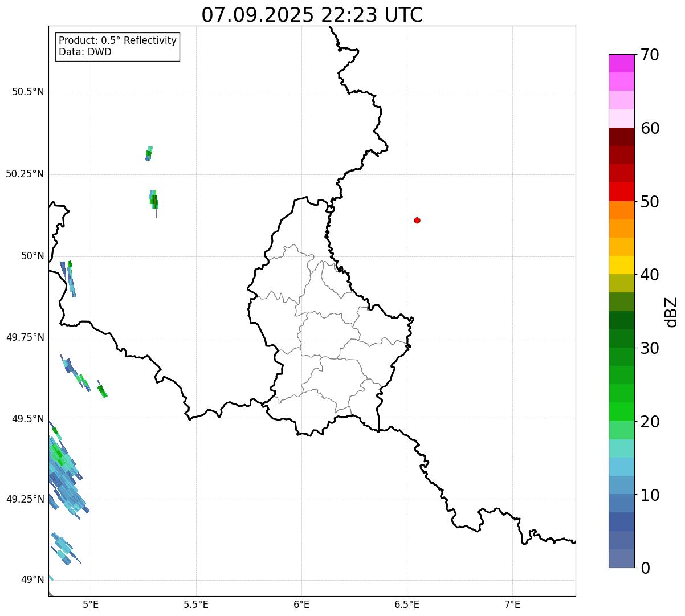Click the 49.75°N latitude label

(x=25, y=337)
